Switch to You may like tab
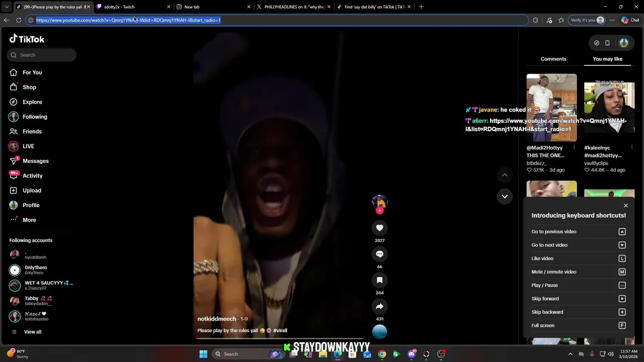The height and width of the screenshot is (362, 644). pyautogui.click(x=607, y=59)
